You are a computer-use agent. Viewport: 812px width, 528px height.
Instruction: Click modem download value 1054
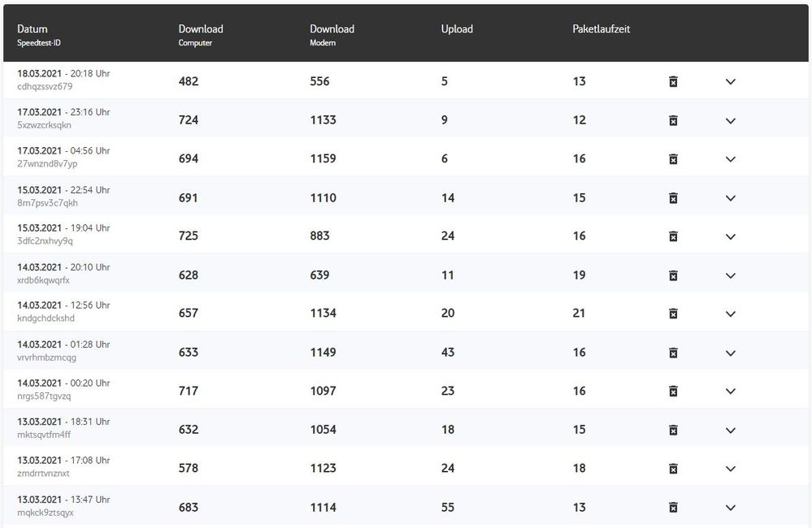pos(323,429)
